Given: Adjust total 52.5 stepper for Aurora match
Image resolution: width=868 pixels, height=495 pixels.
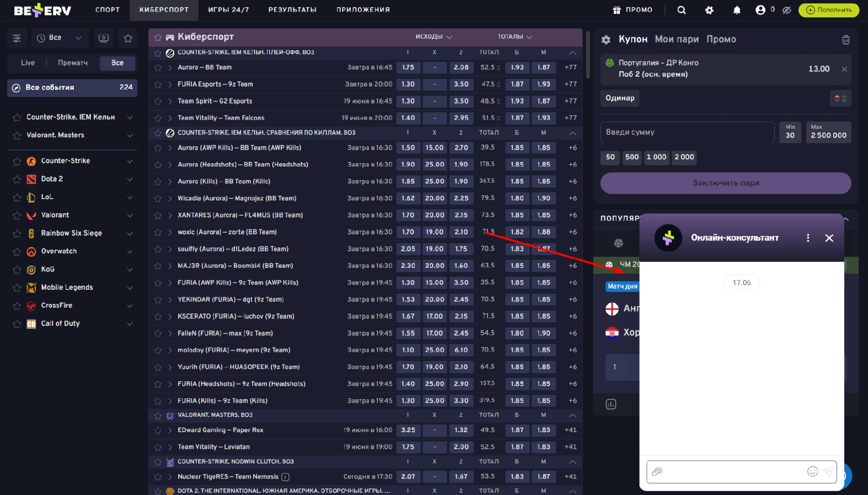Looking at the screenshot, I should [x=498, y=68].
